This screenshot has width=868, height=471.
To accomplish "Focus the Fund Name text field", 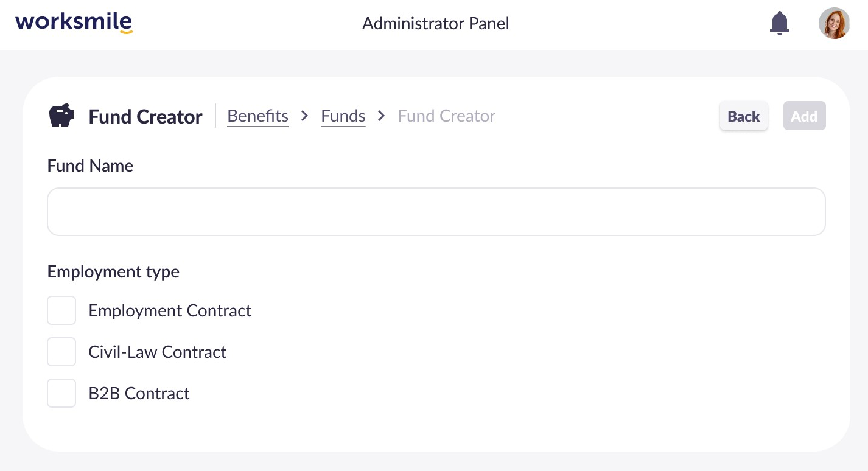I will point(436,212).
